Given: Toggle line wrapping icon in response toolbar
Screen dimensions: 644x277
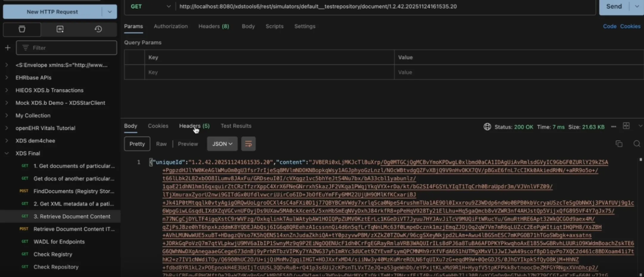Looking at the screenshot, I should 248,144.
